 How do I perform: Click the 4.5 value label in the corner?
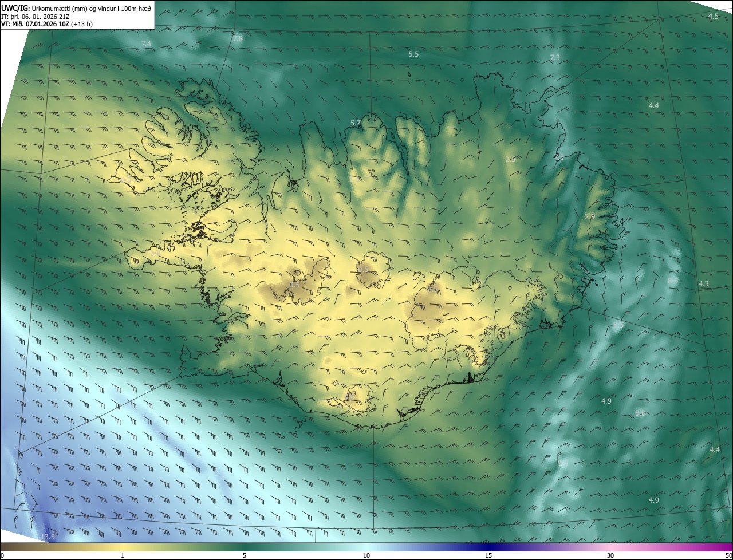[x=713, y=16]
